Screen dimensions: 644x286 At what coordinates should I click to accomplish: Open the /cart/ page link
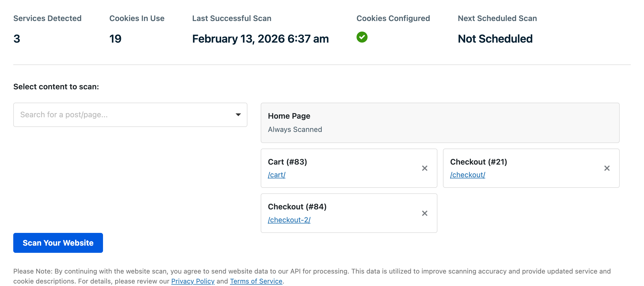coord(276,175)
